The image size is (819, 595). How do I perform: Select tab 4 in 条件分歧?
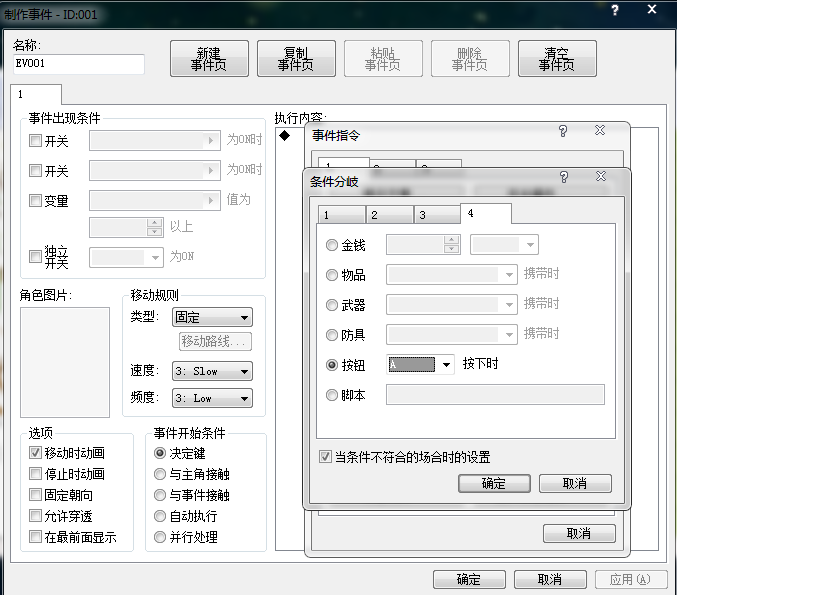[x=486, y=214]
